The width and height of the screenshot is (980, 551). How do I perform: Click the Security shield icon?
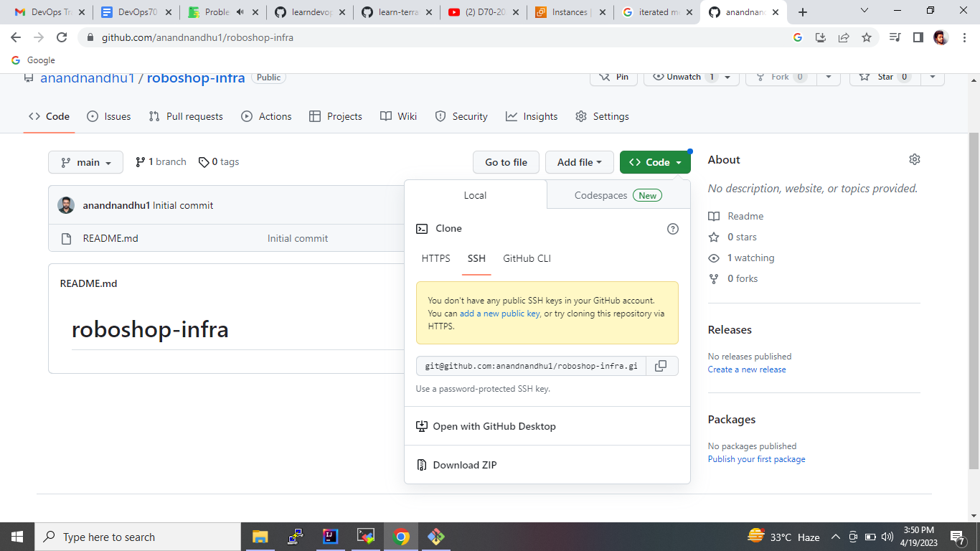pos(440,116)
